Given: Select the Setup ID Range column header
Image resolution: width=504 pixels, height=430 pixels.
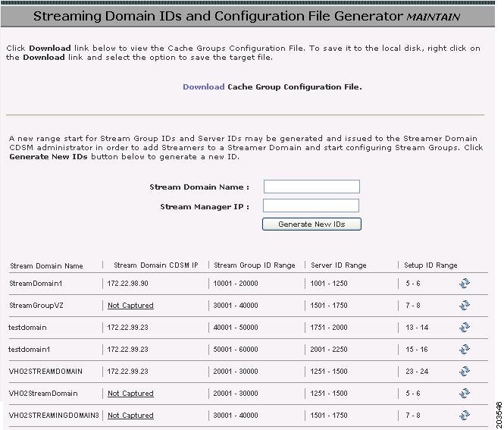Looking at the screenshot, I should pos(430,265).
